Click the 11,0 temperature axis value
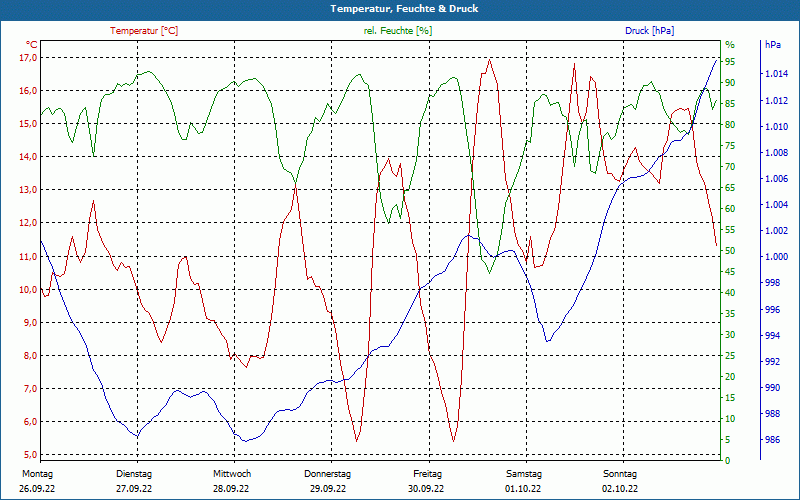This screenshot has height=500, width=800. pos(28,257)
